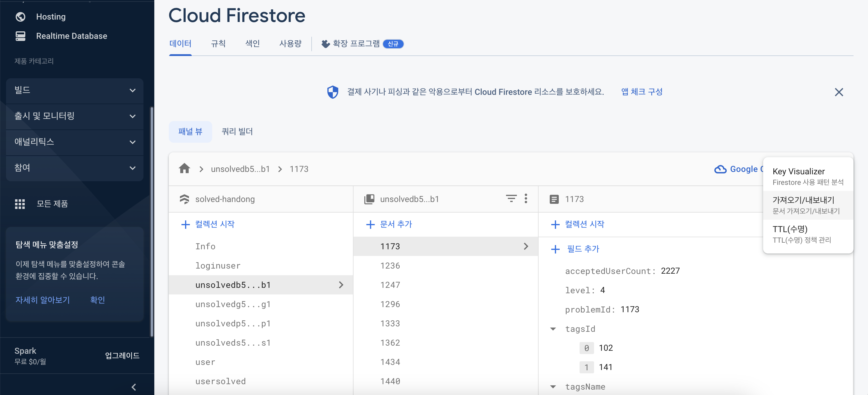The height and width of the screenshot is (395, 868).
Task: Click the acceptedUserCount value 2227
Action: point(670,271)
